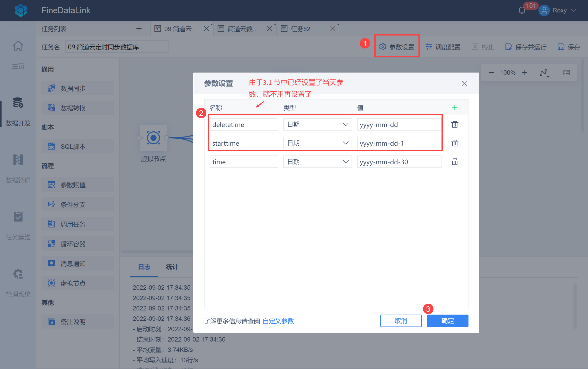Open 任务运维 in sidebar

(18, 226)
